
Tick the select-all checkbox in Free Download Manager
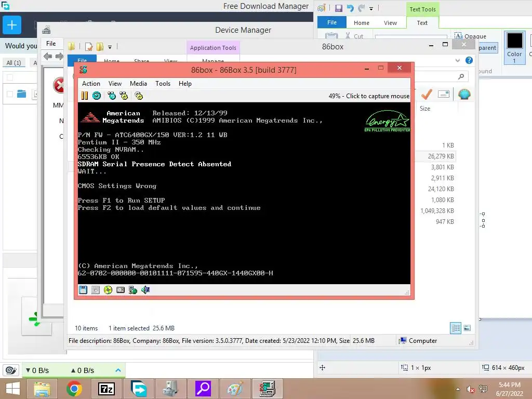(x=10, y=77)
